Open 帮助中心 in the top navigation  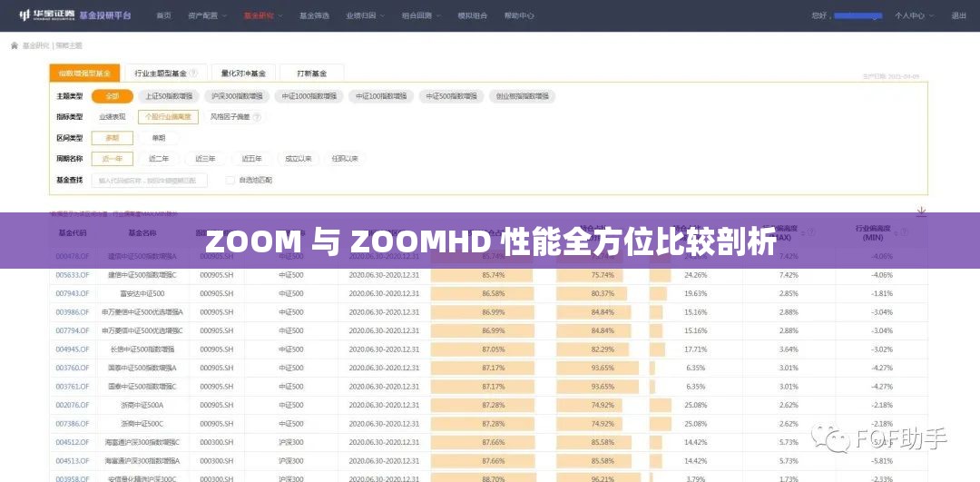(x=519, y=15)
